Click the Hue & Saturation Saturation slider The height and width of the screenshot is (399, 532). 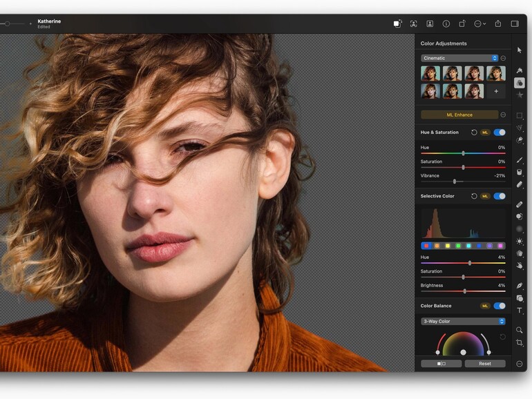coord(463,168)
